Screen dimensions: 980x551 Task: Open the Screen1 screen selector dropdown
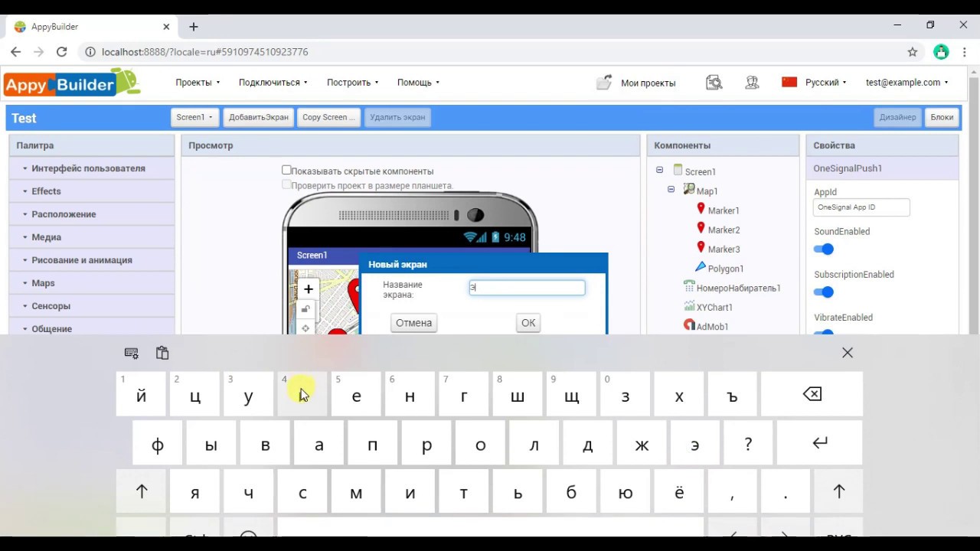(x=194, y=117)
